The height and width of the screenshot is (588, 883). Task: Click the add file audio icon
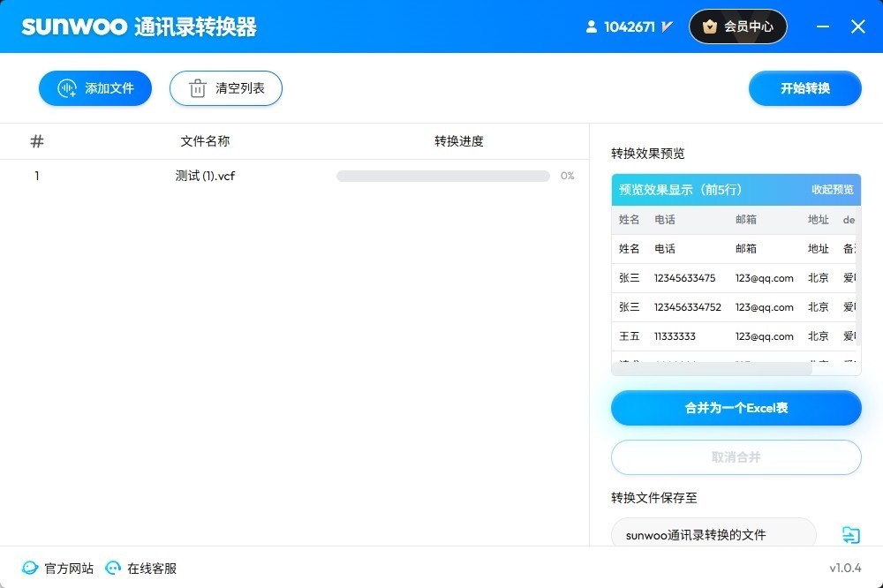point(66,88)
